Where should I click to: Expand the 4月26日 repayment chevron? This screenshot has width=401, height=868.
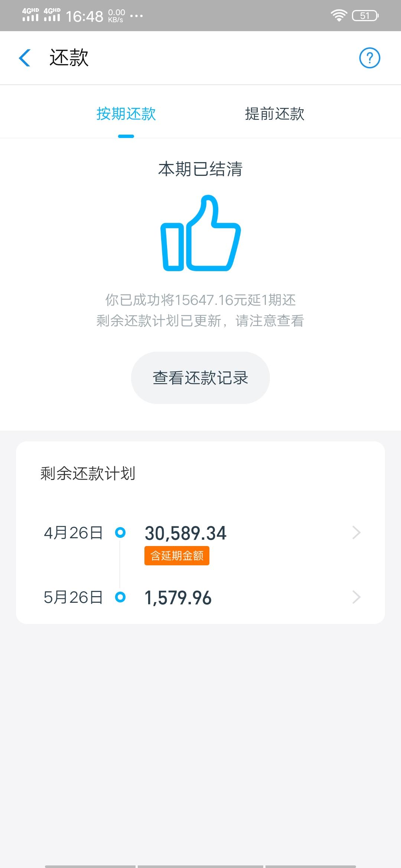click(356, 533)
